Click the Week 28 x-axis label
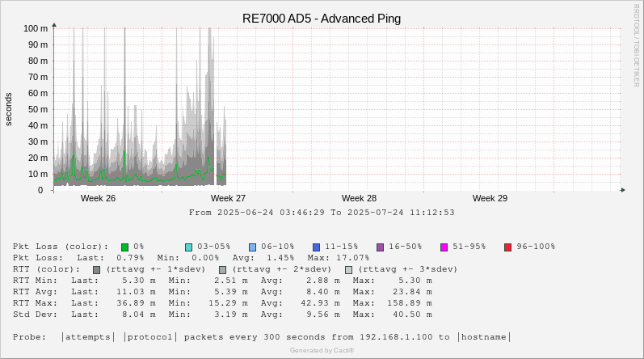 pos(359,198)
